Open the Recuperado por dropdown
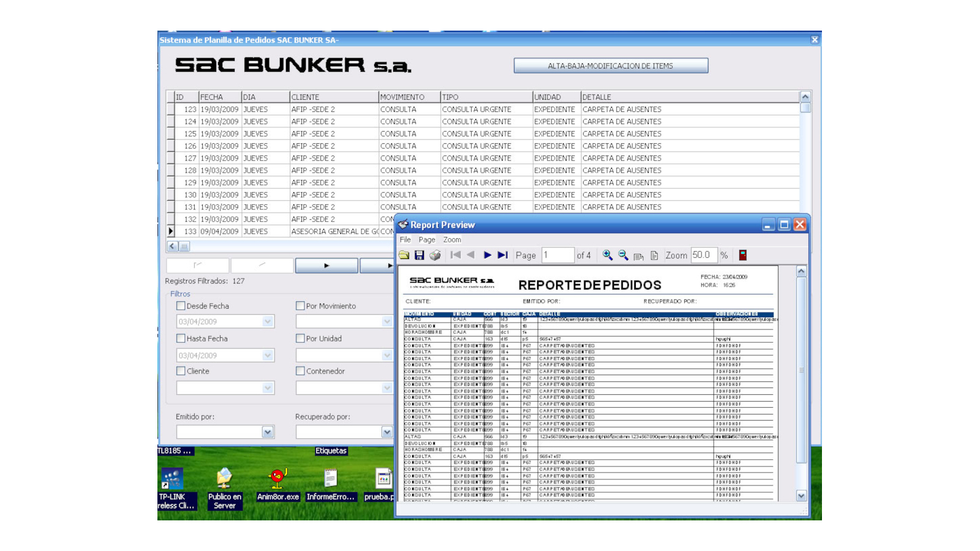The height and width of the screenshot is (551, 980). [x=386, y=432]
